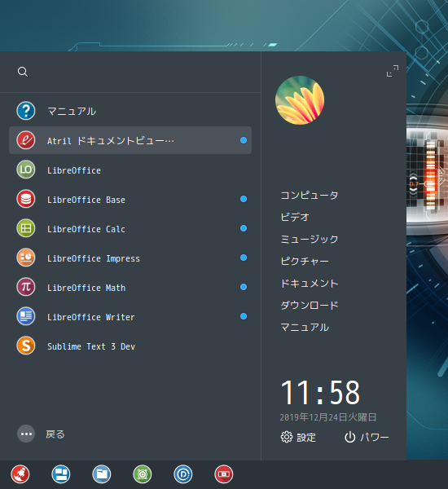Select Sublime Text 3 Dev text label
The image size is (448, 489).
(91, 346)
